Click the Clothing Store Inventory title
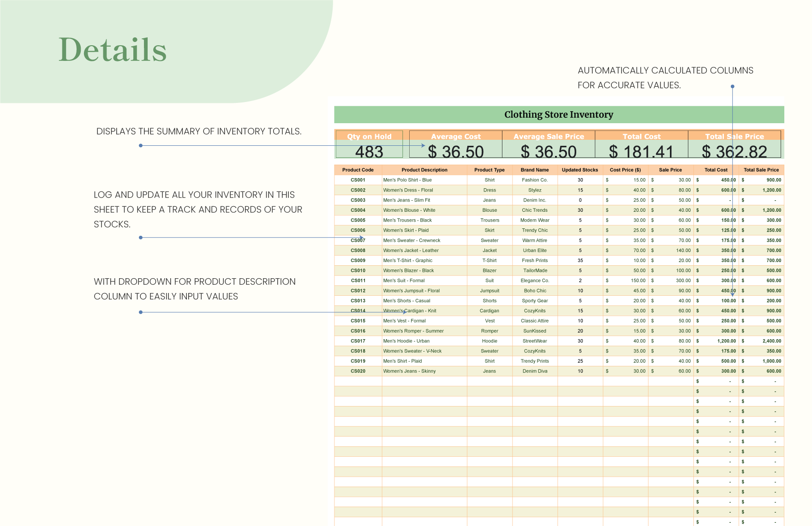This screenshot has height=526, width=812. tap(559, 114)
